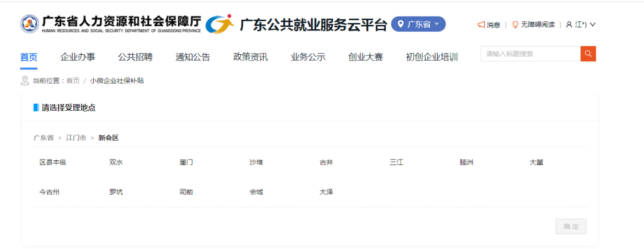Click the Guangdong HRSS department logo
Image resolution: width=644 pixels, height=249 pixels.
[x=29, y=24]
